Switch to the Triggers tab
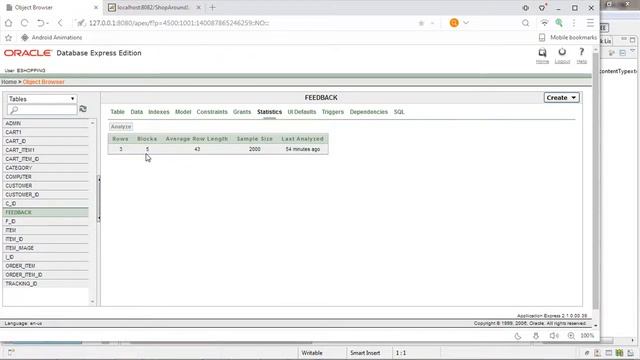640x360 pixels. point(333,112)
